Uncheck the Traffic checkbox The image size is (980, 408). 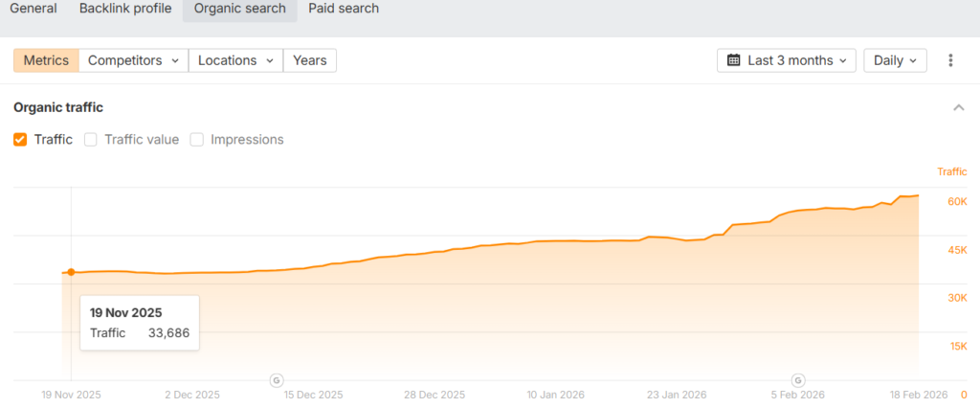[x=20, y=139]
